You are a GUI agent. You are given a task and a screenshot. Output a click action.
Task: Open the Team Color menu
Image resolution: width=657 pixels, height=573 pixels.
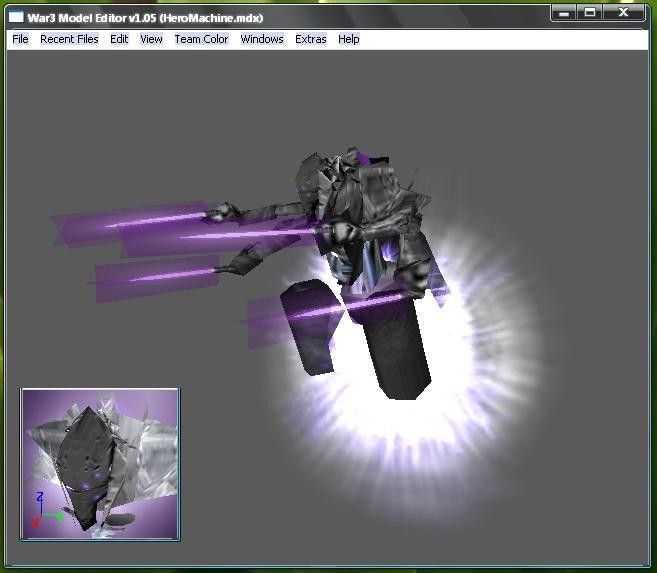click(x=202, y=39)
